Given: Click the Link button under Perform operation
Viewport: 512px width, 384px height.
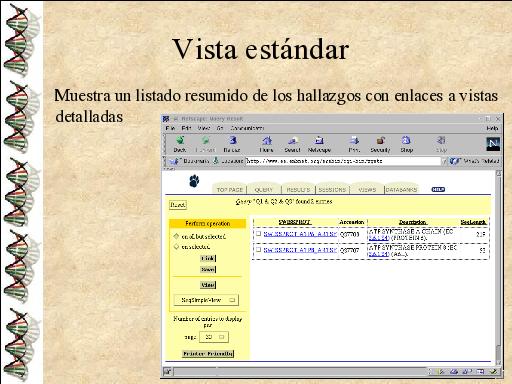Looking at the screenshot, I should pyautogui.click(x=208, y=258).
